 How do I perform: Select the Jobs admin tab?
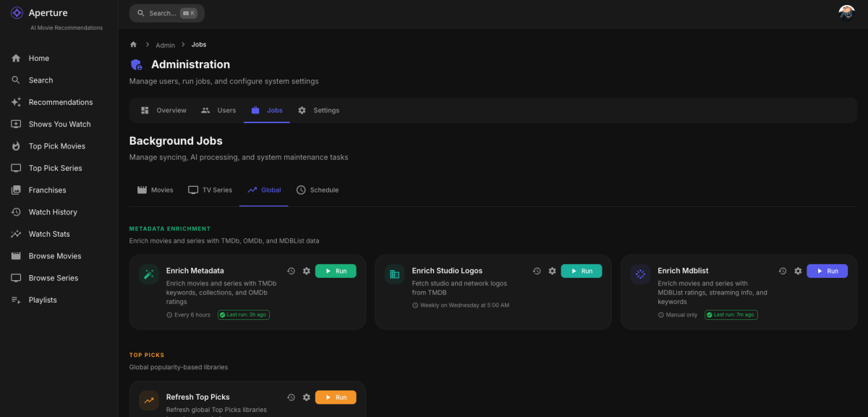267,110
